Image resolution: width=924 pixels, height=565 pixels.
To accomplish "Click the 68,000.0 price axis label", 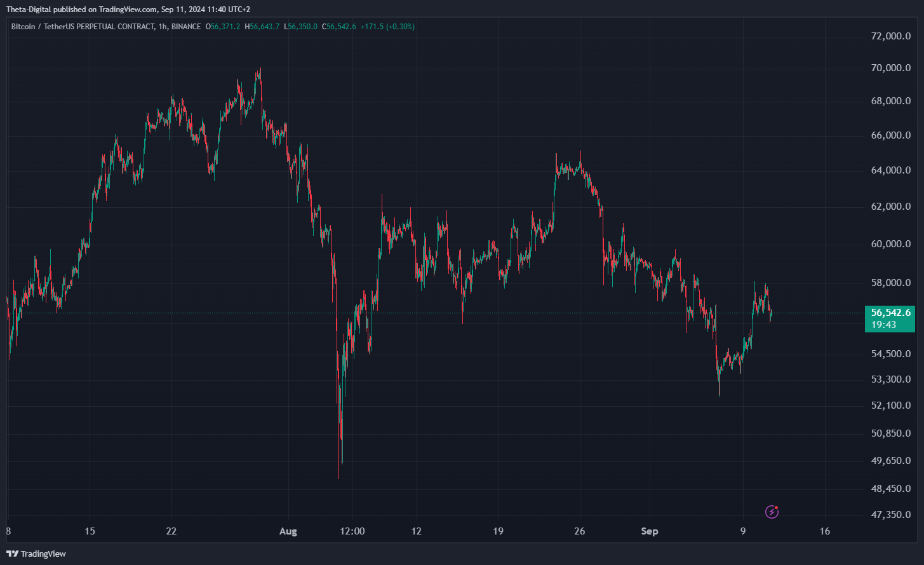I will [891, 101].
